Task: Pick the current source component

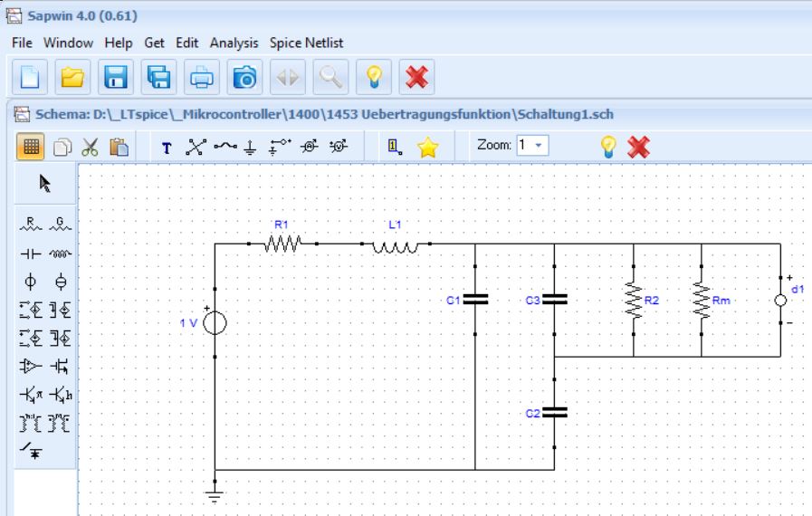Action: point(61,282)
